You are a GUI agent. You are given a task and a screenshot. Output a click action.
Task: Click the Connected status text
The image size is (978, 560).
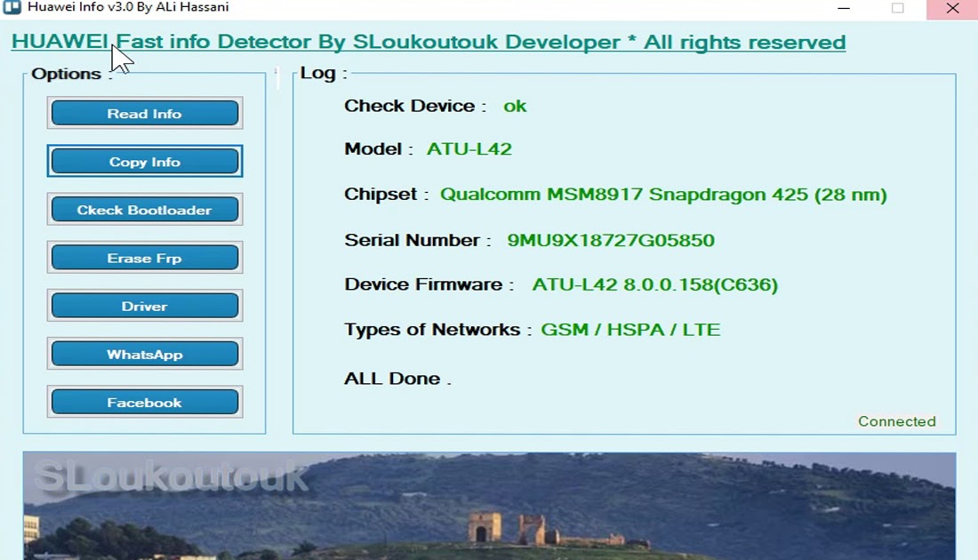coord(897,421)
